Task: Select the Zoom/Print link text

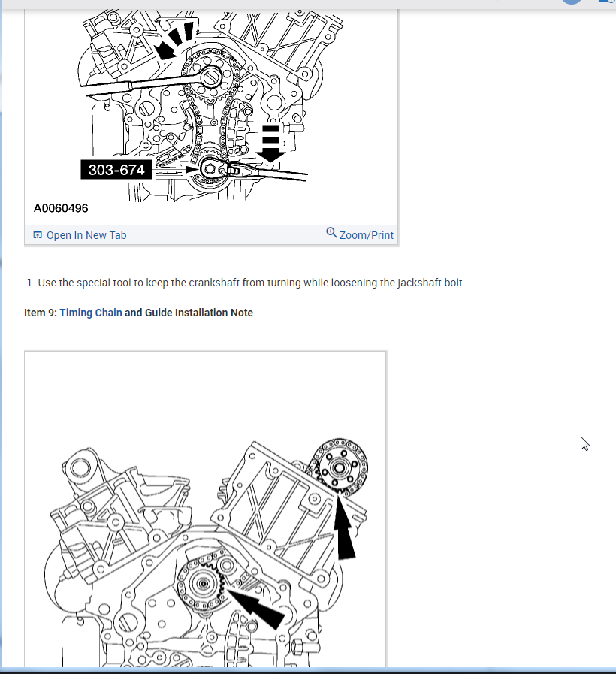Action: pyautogui.click(x=367, y=235)
